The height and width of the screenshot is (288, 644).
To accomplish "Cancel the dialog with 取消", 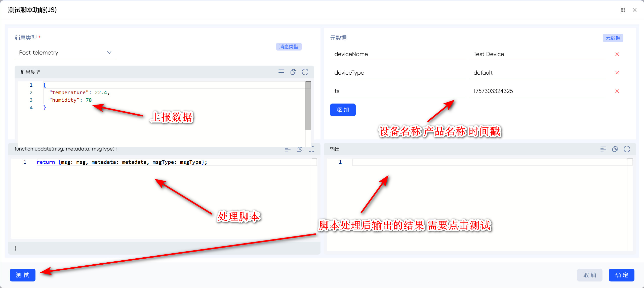I will coord(589,275).
